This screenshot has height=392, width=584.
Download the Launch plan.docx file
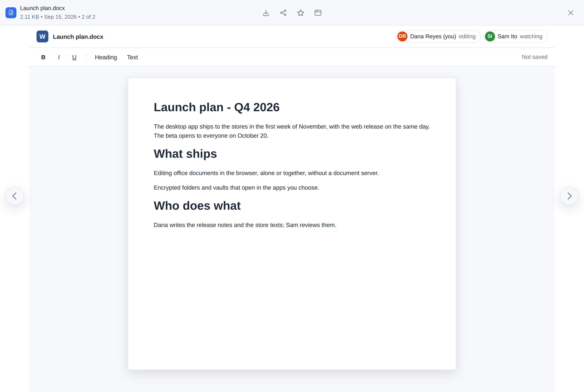point(266,13)
